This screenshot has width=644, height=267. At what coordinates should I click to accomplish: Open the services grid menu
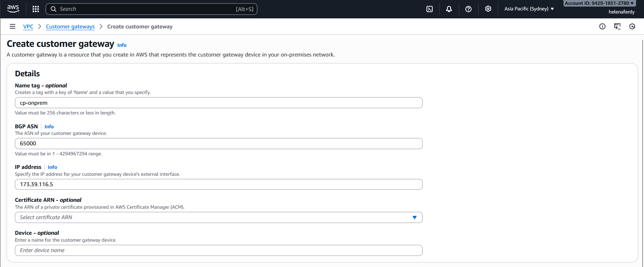pos(36,9)
